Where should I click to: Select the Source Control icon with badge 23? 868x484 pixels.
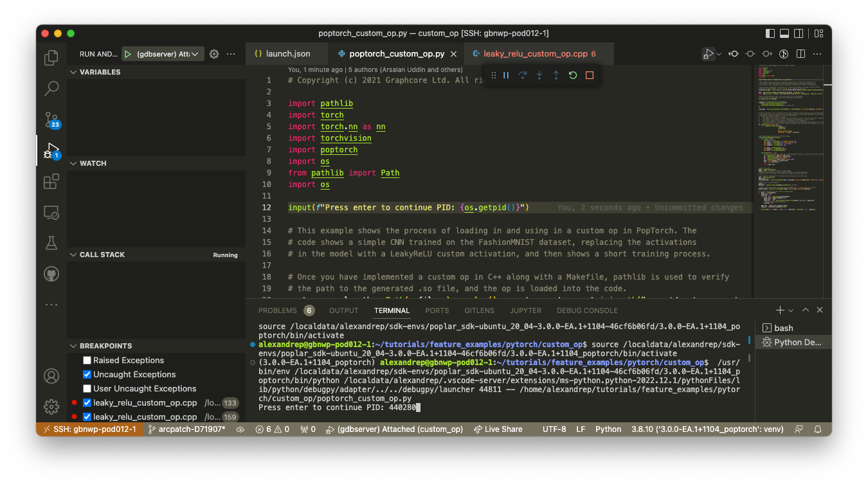(51, 120)
